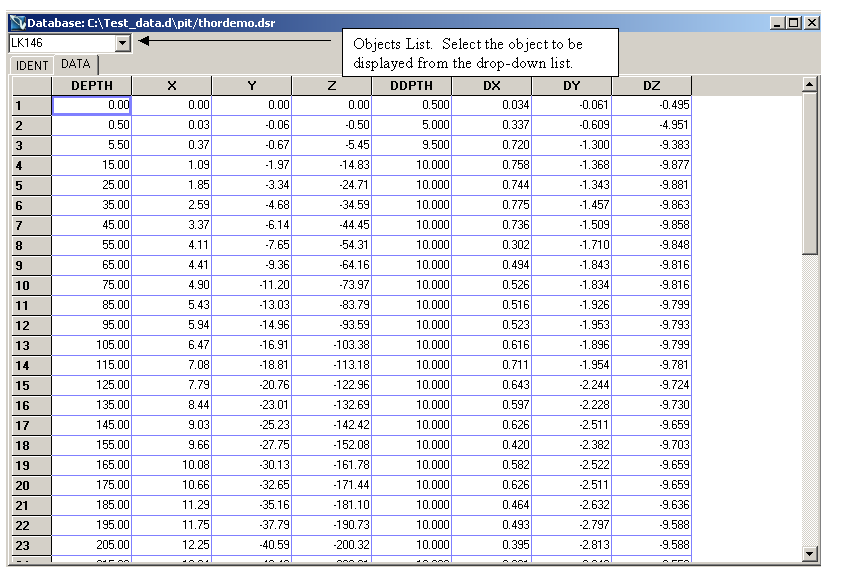Click the Y cell showing -20.76
Image resolution: width=841 pixels, height=579 pixels.
point(252,385)
